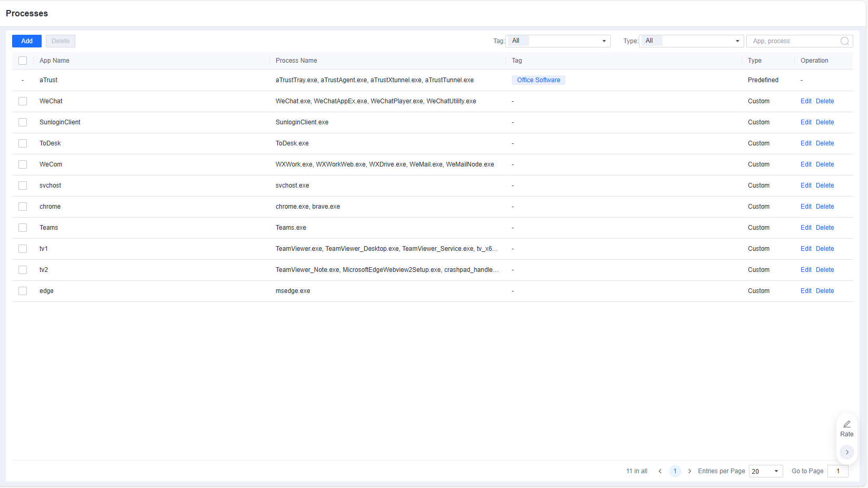Click the chrome.exe, brave.exe process cell

308,207
